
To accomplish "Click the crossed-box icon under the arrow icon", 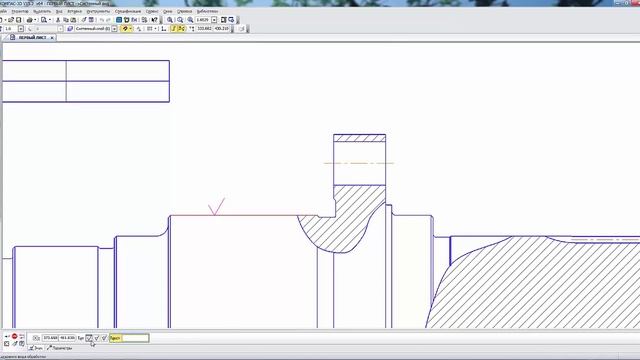I will pyautogui.click(x=7, y=344).
